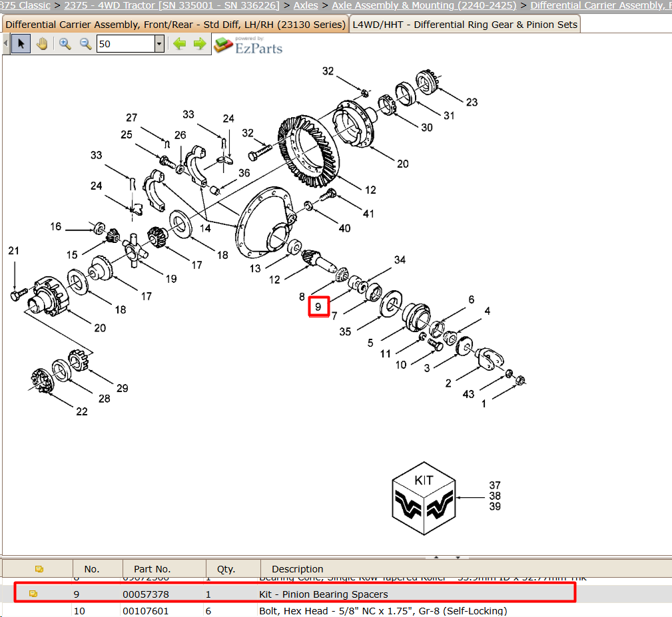The height and width of the screenshot is (617, 672).
Task: Select callout 35 in diagram
Action: [x=345, y=332]
